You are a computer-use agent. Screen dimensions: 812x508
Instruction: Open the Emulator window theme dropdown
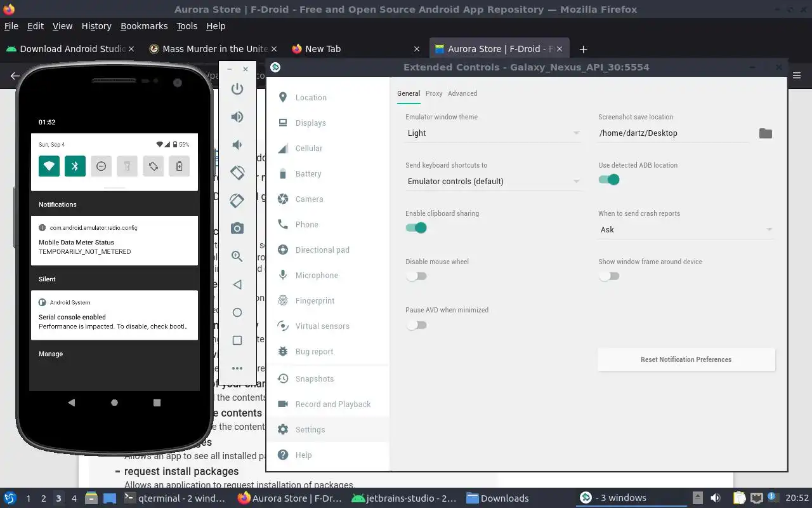click(x=493, y=133)
